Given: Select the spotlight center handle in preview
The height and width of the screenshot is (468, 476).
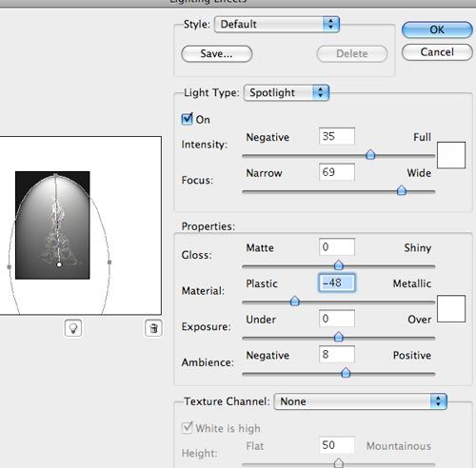Looking at the screenshot, I should (x=59, y=264).
